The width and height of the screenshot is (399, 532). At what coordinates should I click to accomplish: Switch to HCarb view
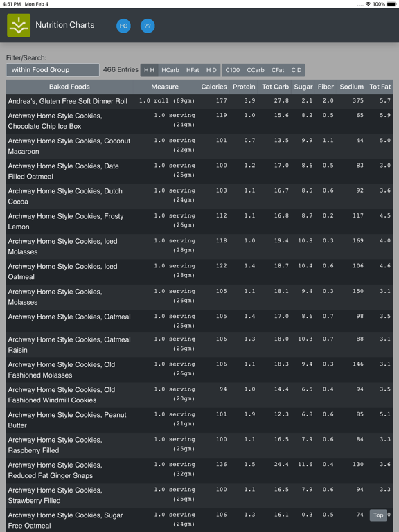pyautogui.click(x=170, y=70)
